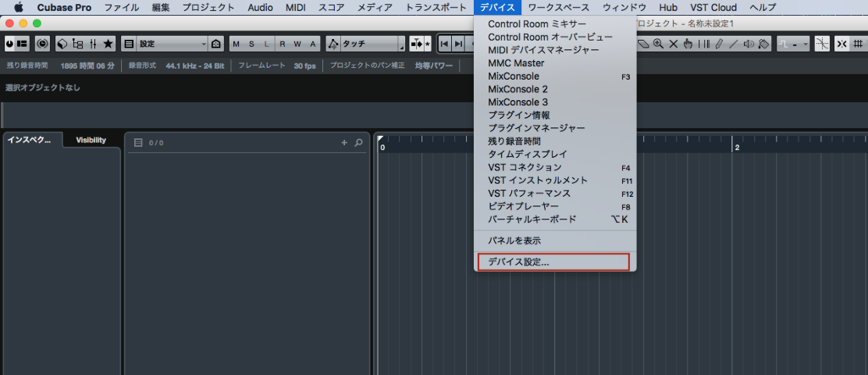
Task: Toggle the A button in the M S L R W A group
Action: [313, 44]
